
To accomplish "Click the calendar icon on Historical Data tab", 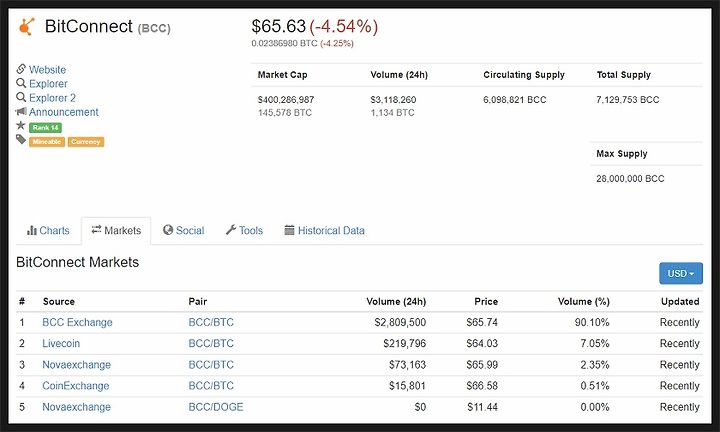I will tap(289, 230).
